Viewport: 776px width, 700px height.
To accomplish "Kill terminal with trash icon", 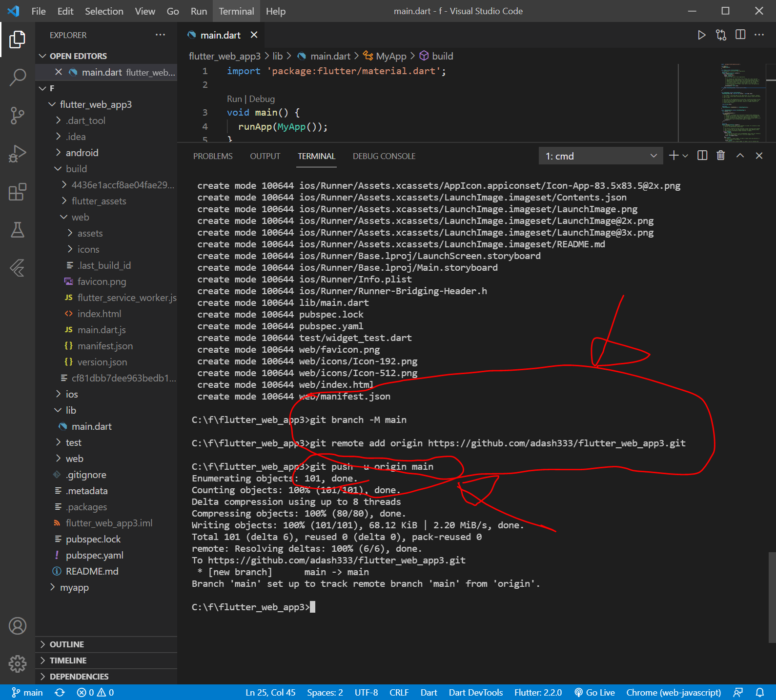I will tap(720, 156).
